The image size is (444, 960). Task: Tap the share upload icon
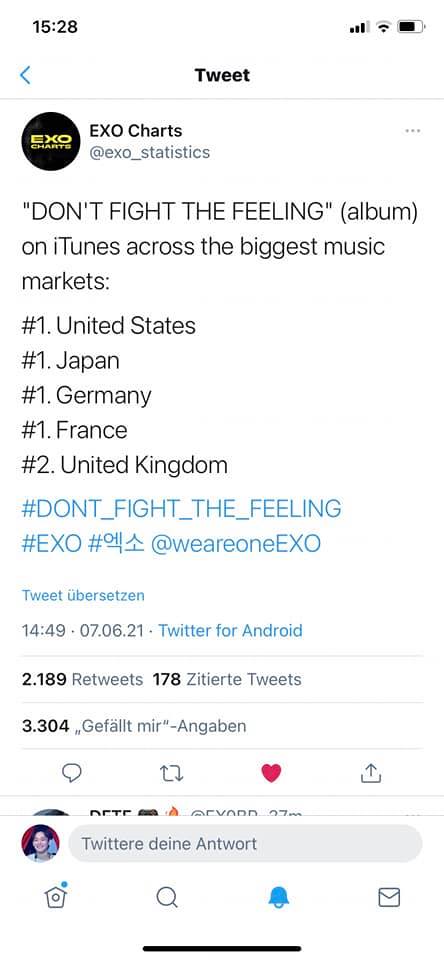pyautogui.click(x=371, y=773)
